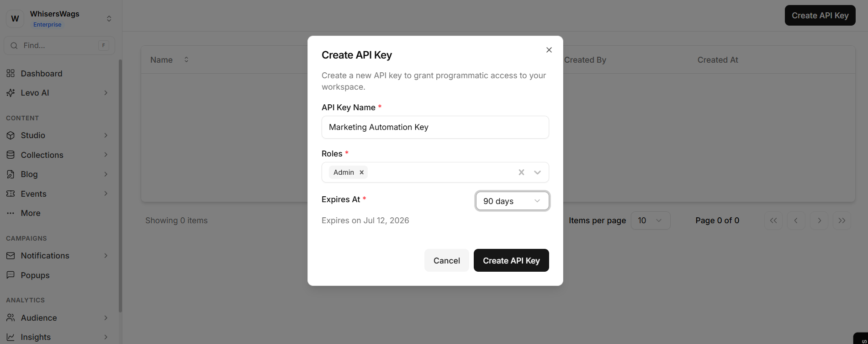Clear all selected roles

[x=521, y=172]
